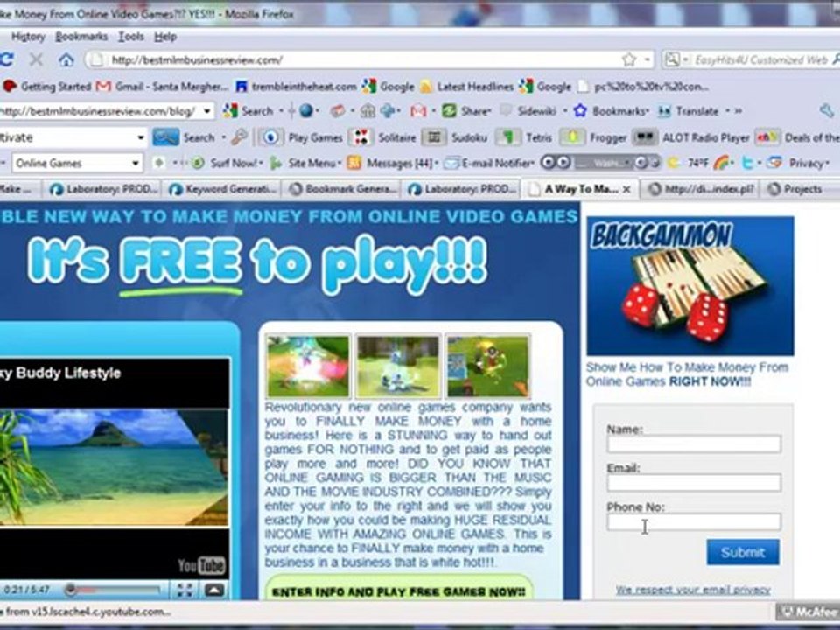840x630 pixels.
Task: Click the bookmark star in the URL bar
Action: 629,59
